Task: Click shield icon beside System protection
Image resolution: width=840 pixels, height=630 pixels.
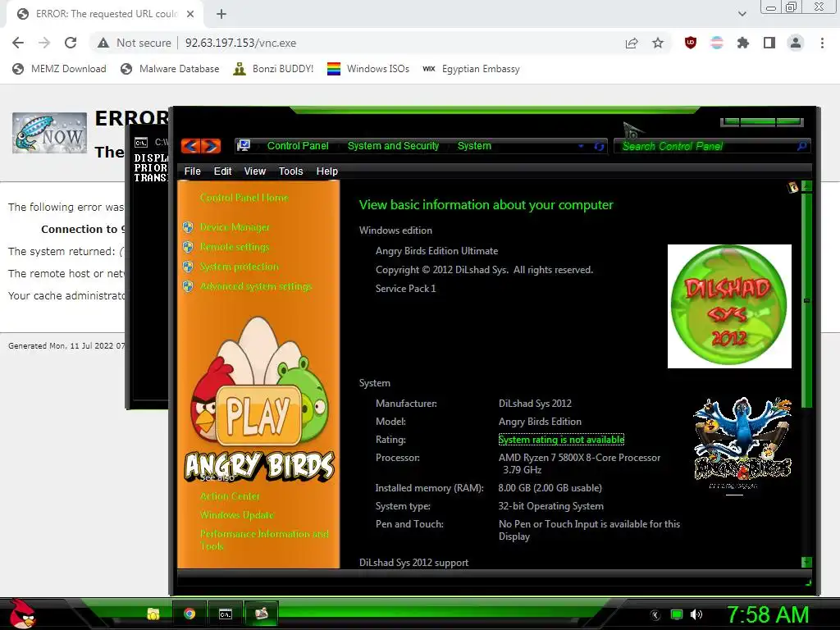Action: (188, 267)
